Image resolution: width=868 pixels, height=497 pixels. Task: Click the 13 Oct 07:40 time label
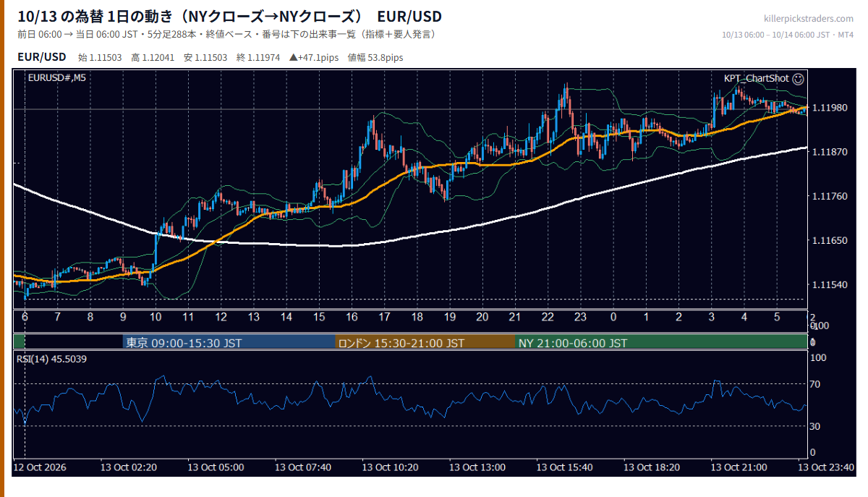[303, 467]
